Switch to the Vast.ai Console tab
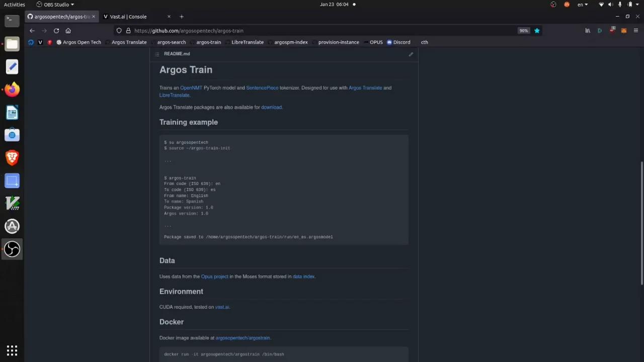 (128, 16)
